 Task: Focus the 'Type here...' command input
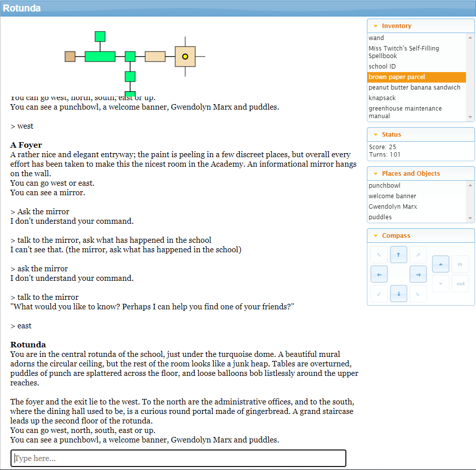[x=178, y=458]
